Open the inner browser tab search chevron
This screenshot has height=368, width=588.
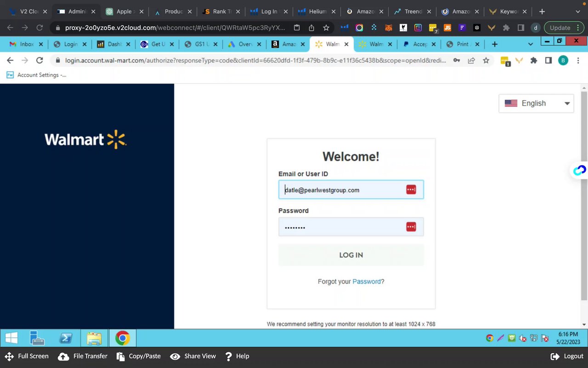pyautogui.click(x=531, y=44)
